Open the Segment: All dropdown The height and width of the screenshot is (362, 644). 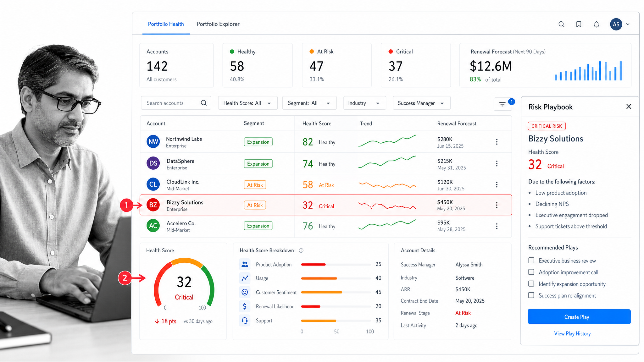(309, 103)
